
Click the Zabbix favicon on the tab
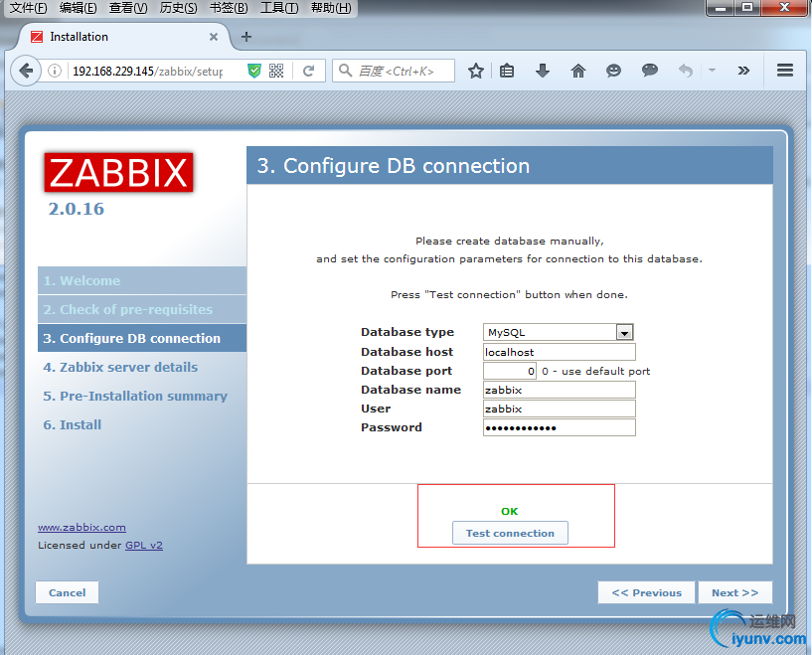(x=37, y=37)
